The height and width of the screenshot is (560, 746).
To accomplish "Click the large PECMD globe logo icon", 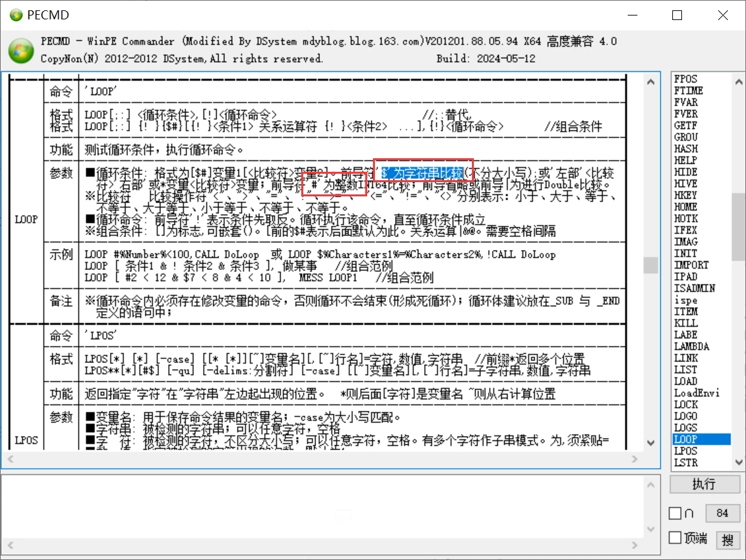I will pos(20,49).
